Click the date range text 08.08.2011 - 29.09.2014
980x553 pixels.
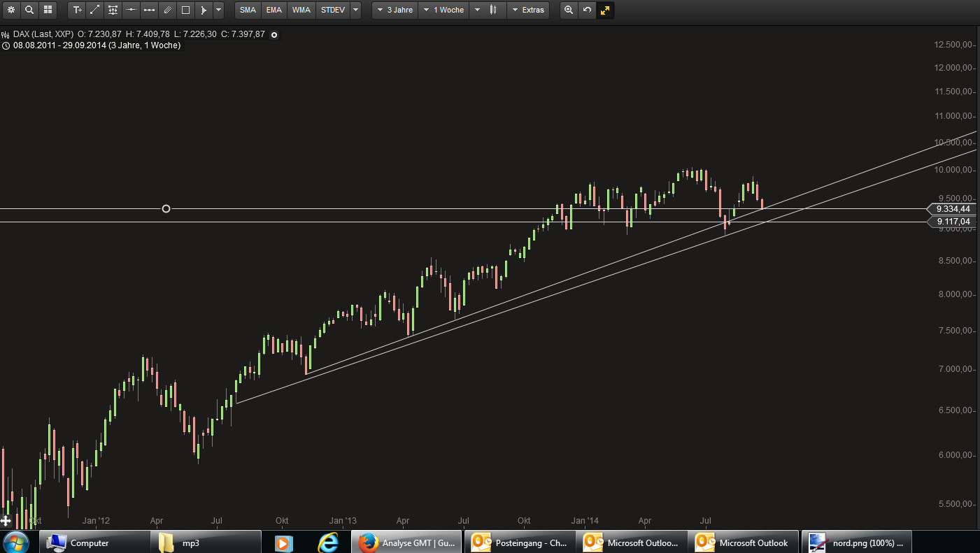coord(59,45)
